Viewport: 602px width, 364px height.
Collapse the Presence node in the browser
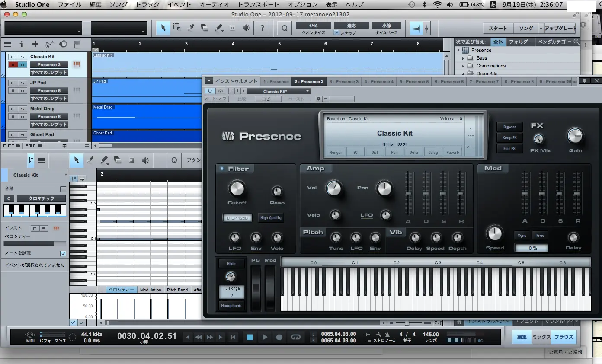coord(458,50)
